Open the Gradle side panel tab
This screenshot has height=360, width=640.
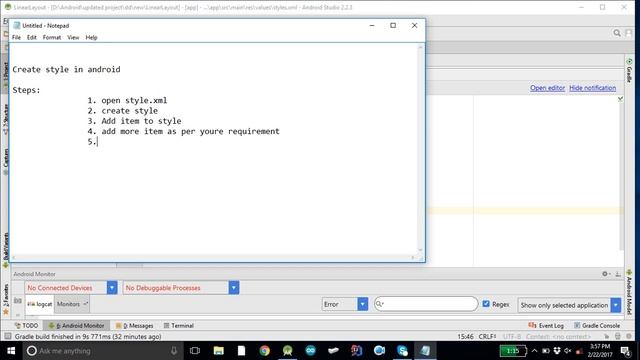(629, 70)
